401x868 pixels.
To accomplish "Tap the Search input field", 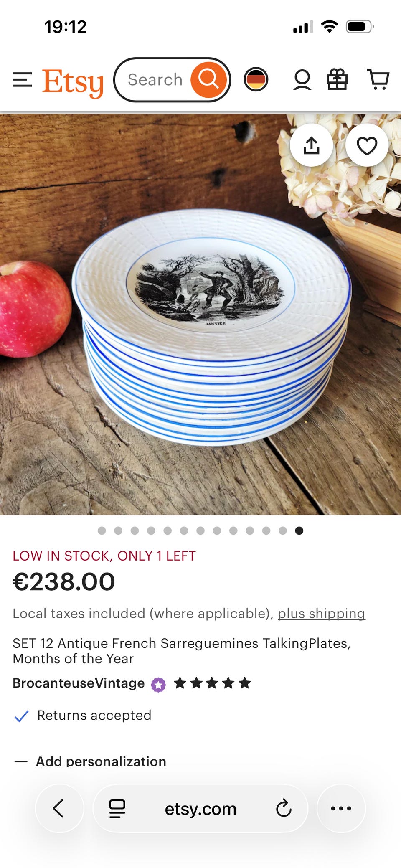I will pos(155,80).
